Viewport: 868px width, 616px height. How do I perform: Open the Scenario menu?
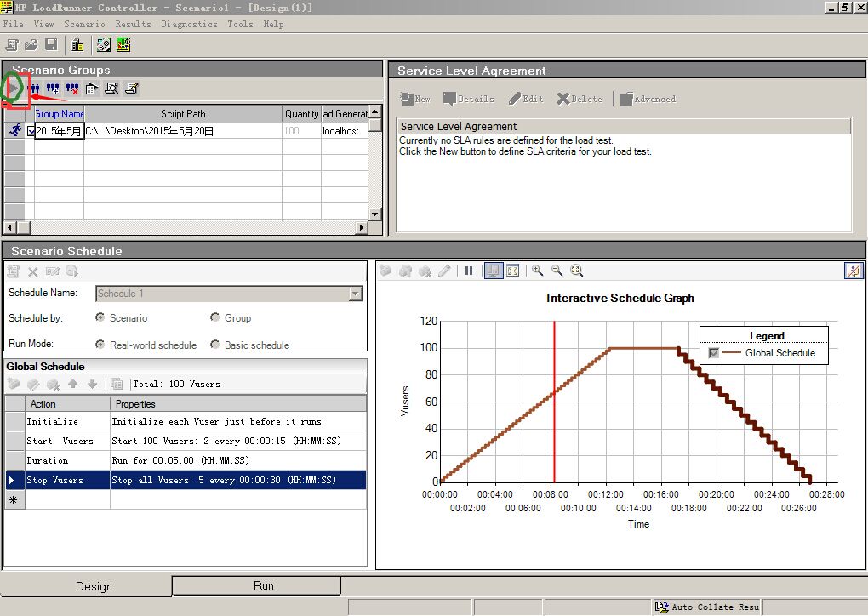[x=84, y=24]
